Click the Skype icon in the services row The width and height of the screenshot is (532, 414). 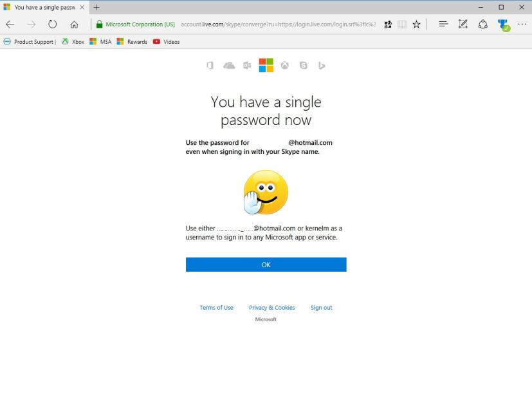tap(303, 66)
